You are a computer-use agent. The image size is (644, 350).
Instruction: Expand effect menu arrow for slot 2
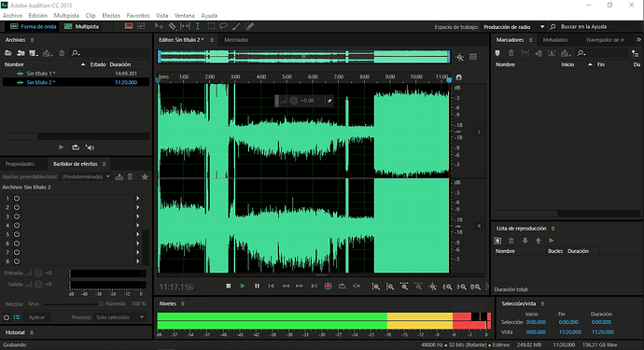137,207
